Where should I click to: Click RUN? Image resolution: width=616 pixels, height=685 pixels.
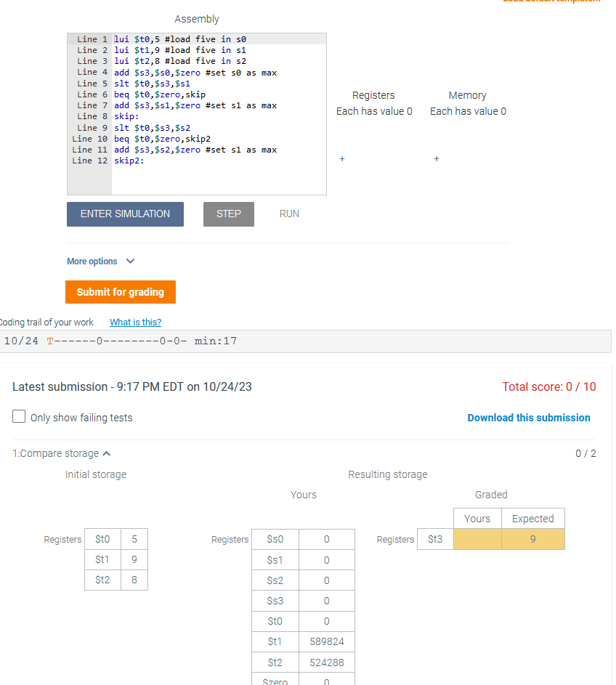click(x=288, y=214)
